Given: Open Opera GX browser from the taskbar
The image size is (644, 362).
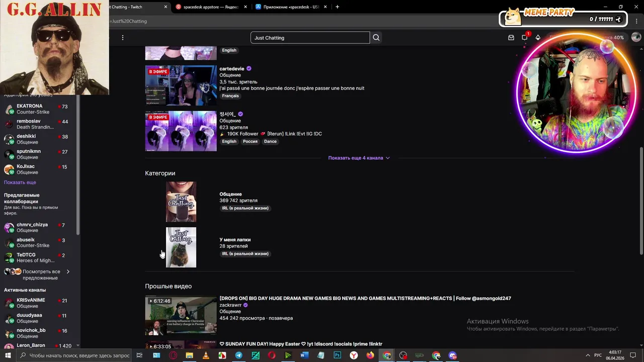Looking at the screenshot, I should [x=173, y=355].
